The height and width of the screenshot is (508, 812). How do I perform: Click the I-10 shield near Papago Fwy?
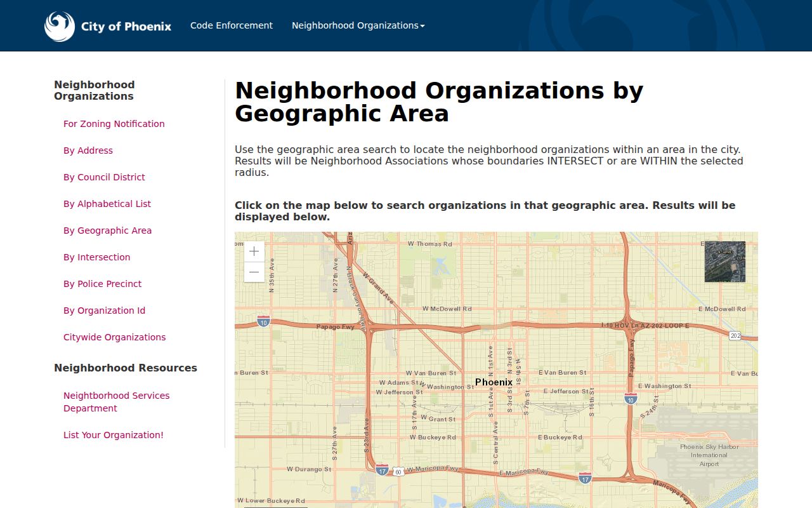263,321
